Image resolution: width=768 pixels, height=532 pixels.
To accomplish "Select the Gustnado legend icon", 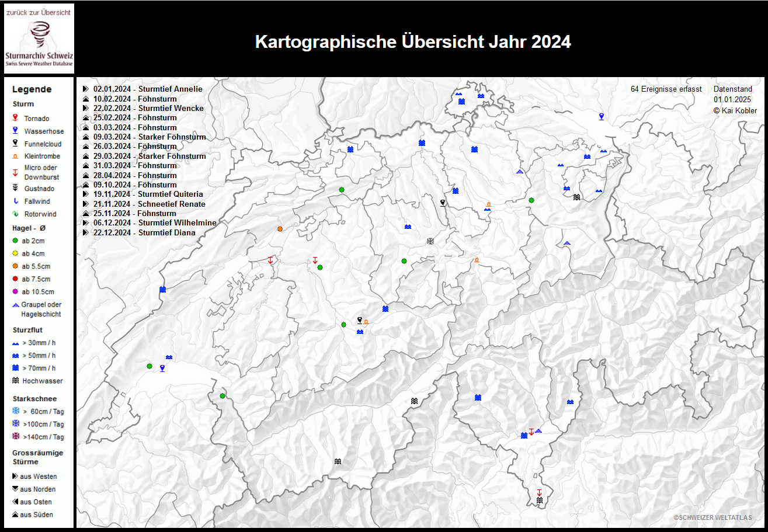I will point(15,189).
